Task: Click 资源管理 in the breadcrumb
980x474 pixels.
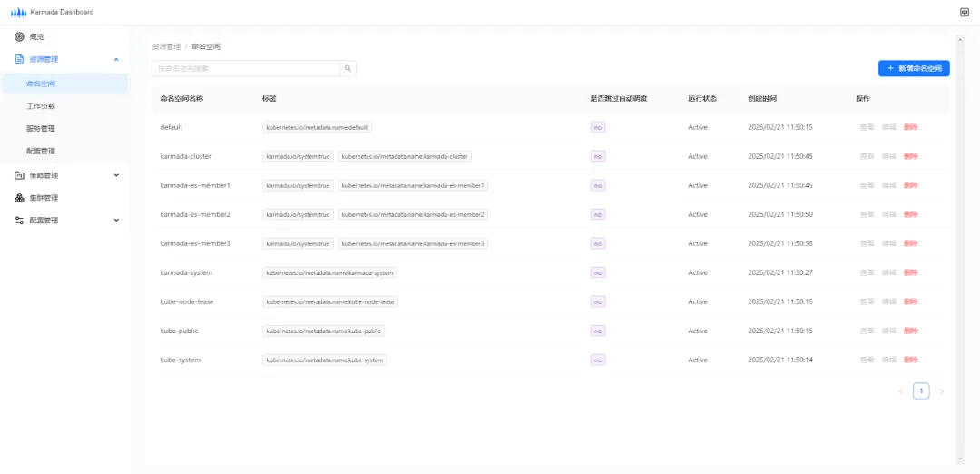Action: click(165, 46)
